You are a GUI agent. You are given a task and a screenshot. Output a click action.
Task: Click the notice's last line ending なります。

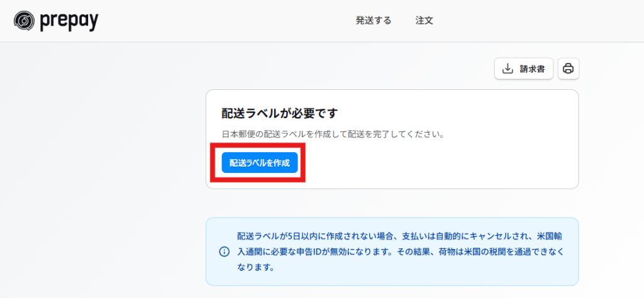[x=255, y=267]
